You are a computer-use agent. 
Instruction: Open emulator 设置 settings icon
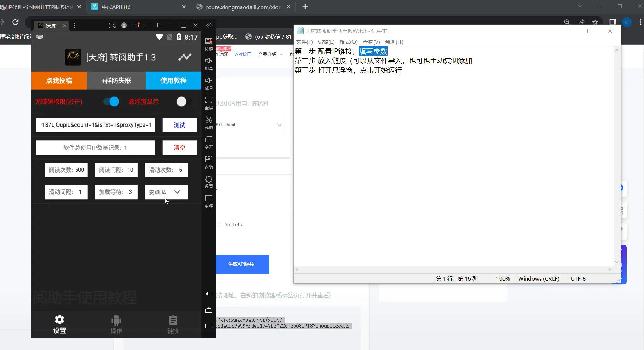(x=208, y=182)
